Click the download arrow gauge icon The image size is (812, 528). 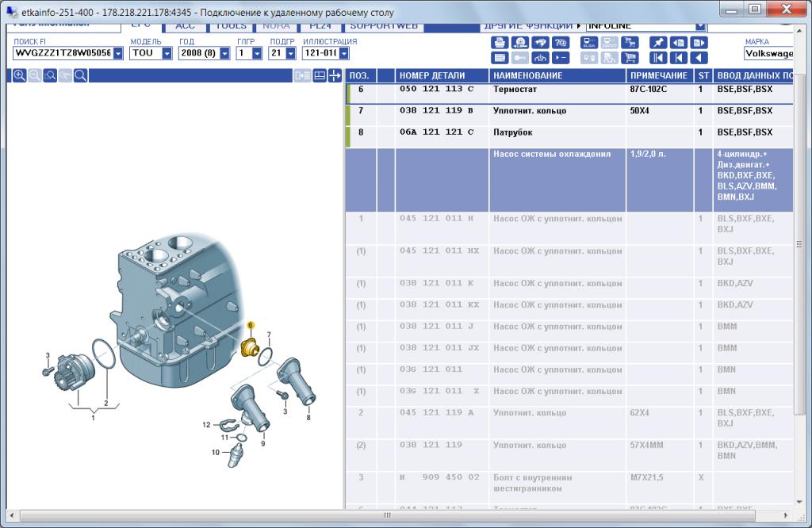pyautogui.click(x=540, y=58)
